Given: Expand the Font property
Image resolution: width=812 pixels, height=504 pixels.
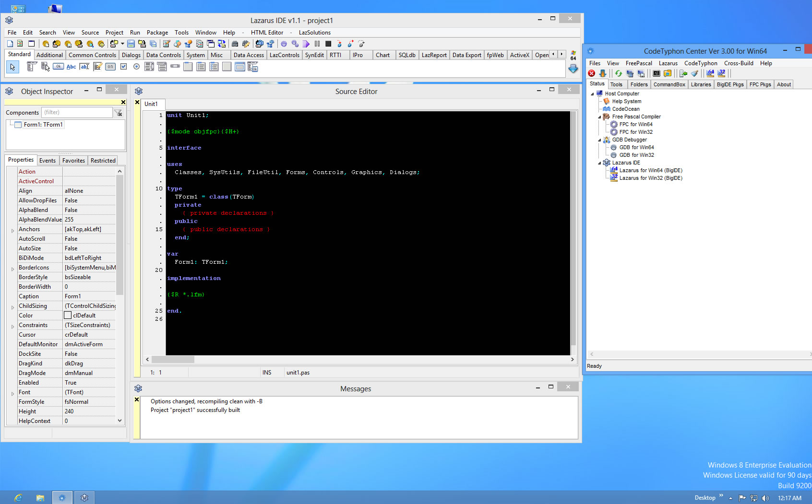Looking at the screenshot, I should tap(12, 394).
